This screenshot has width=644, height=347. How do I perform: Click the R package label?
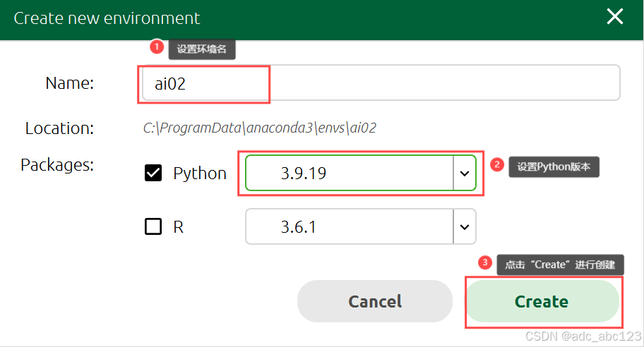(178, 227)
